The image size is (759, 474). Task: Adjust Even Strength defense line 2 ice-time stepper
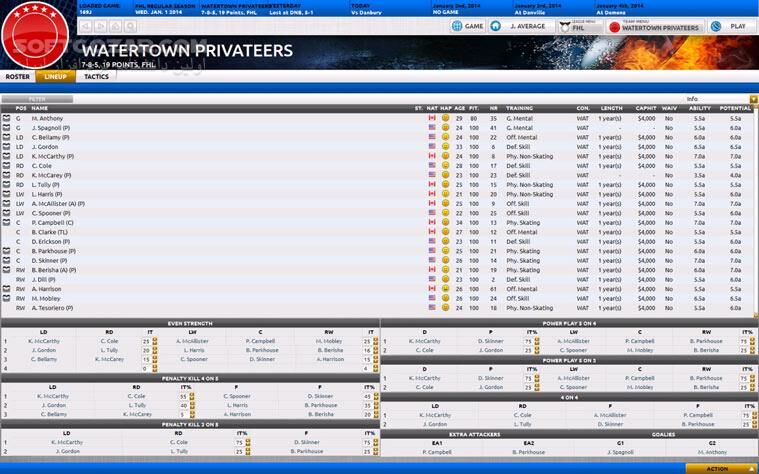tap(155, 350)
